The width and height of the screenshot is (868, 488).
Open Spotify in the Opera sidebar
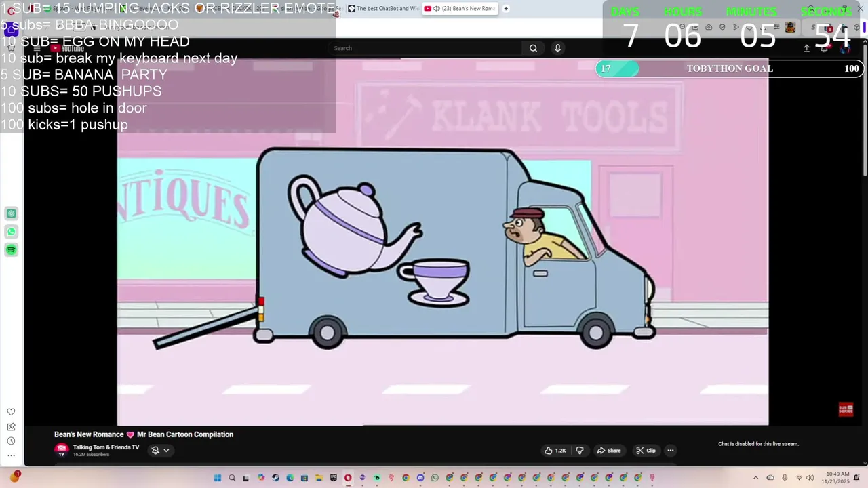click(11, 250)
